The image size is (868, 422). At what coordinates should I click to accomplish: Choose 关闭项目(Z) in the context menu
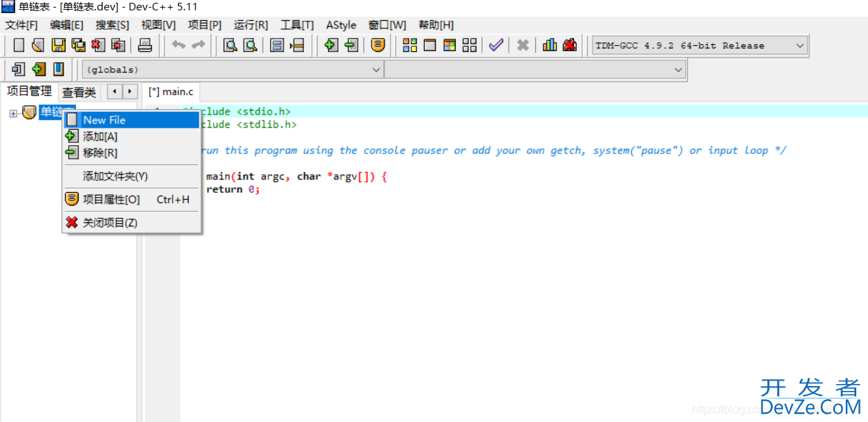(131, 222)
